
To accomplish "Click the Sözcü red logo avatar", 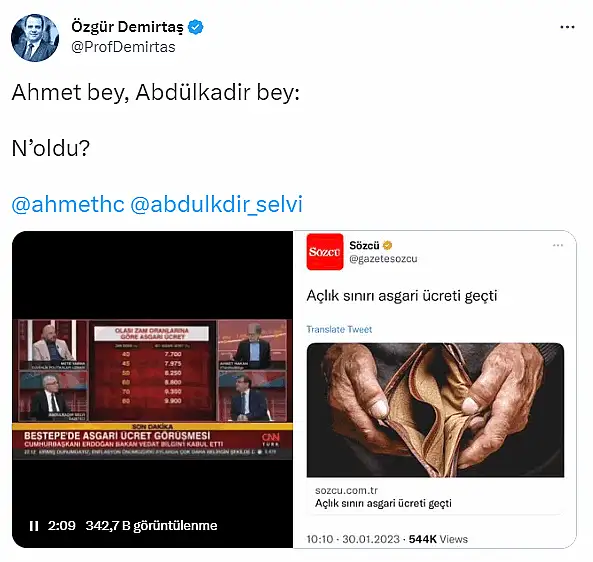I will click(x=325, y=252).
